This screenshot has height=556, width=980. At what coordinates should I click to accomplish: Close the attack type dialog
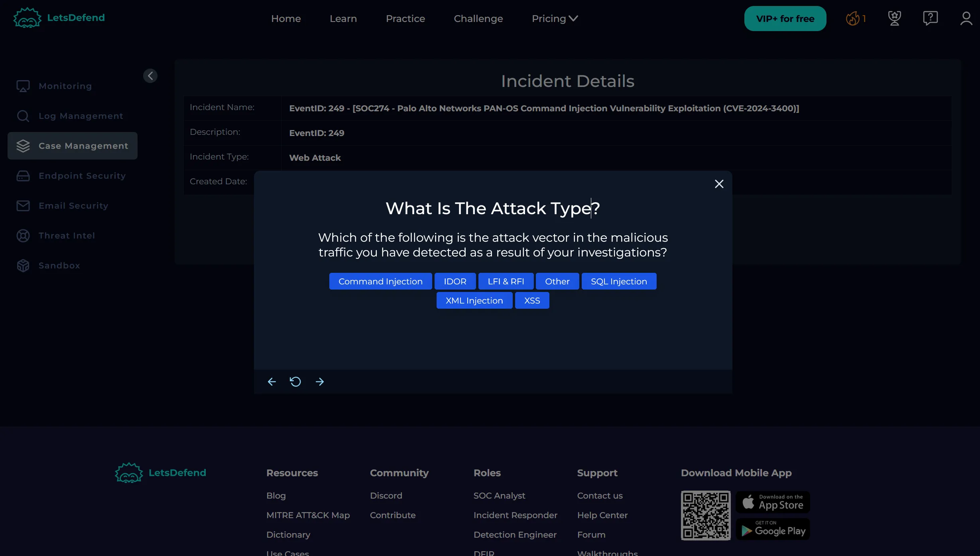pos(719,184)
